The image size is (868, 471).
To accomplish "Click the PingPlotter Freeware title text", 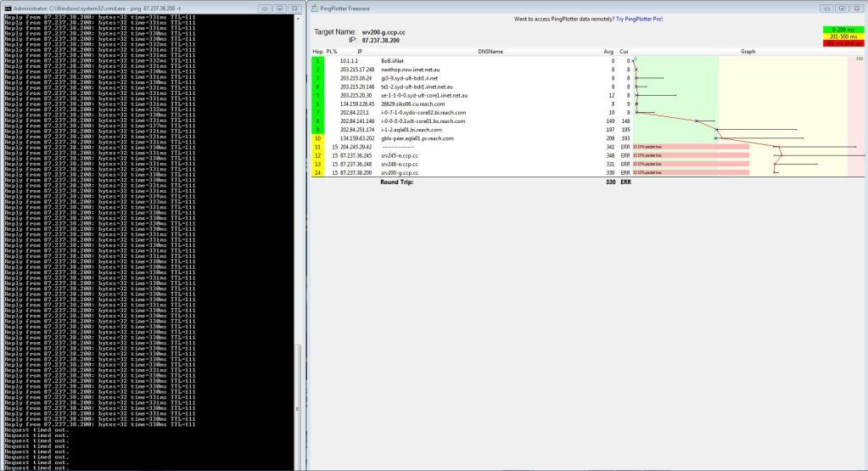I will point(344,8).
